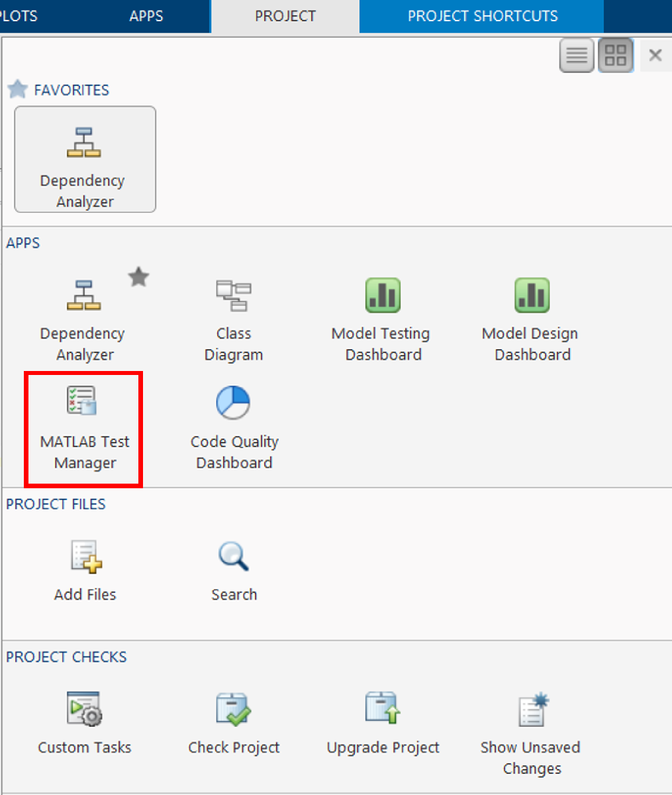Click Add Files icon
Screen dimensions: 672x795
85,568
